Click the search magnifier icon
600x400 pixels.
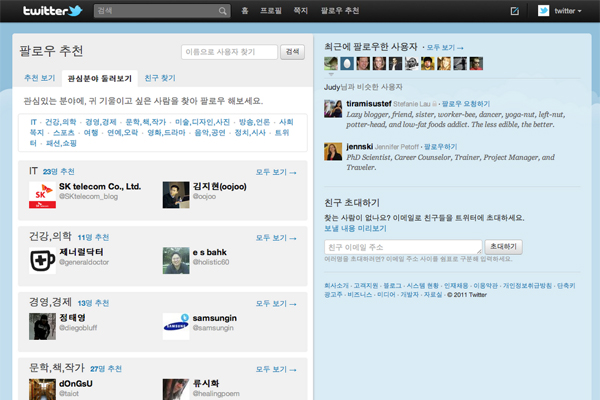[x=223, y=12]
